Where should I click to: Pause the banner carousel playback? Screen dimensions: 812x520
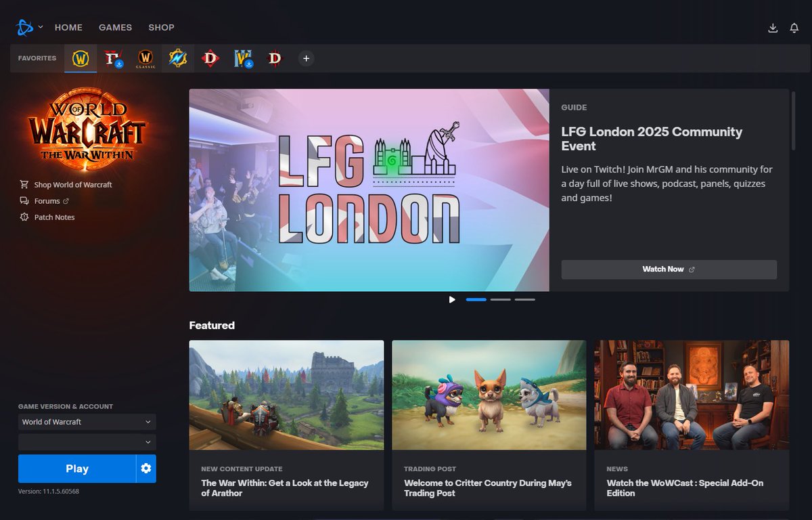[x=452, y=299]
